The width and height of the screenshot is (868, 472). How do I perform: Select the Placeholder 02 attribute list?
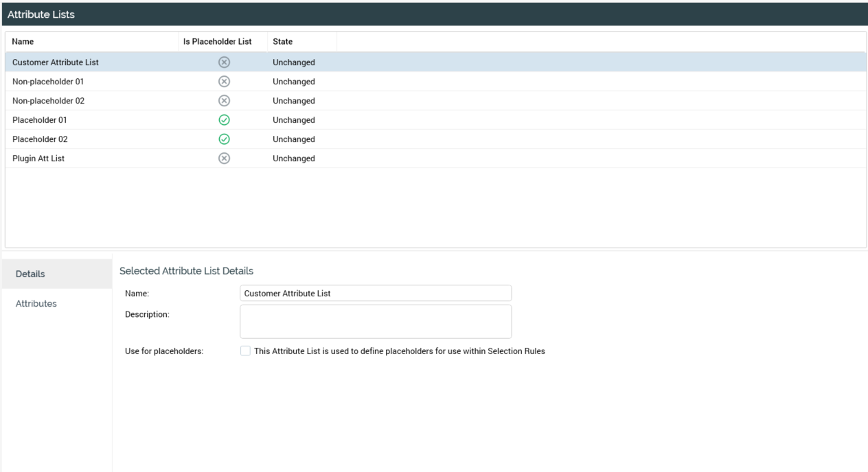click(40, 139)
